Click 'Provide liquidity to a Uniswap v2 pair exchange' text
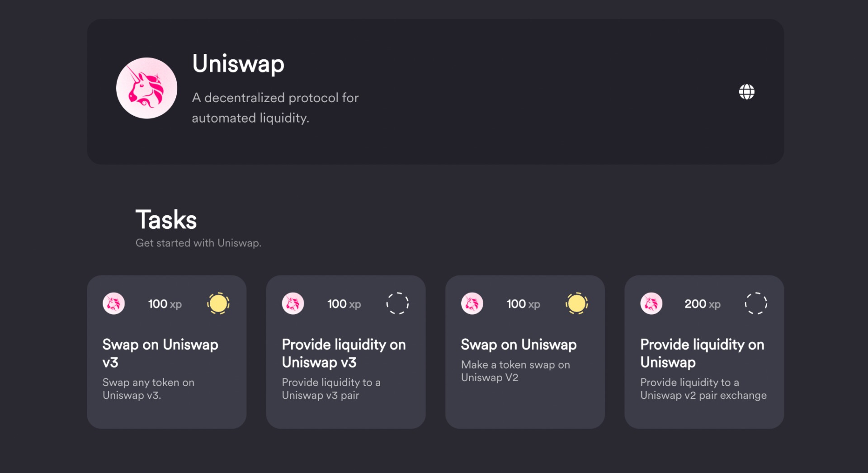Image resolution: width=868 pixels, height=473 pixels. pos(703,389)
